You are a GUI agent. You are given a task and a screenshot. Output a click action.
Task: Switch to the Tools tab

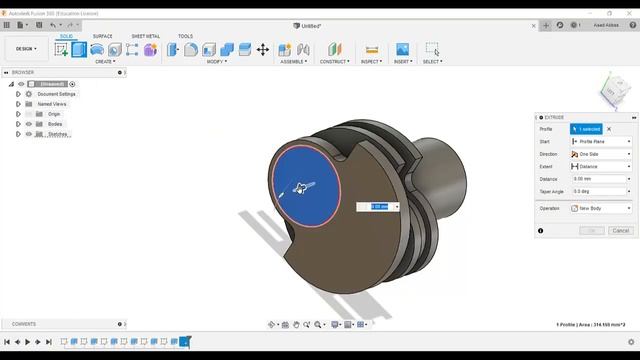click(185, 36)
